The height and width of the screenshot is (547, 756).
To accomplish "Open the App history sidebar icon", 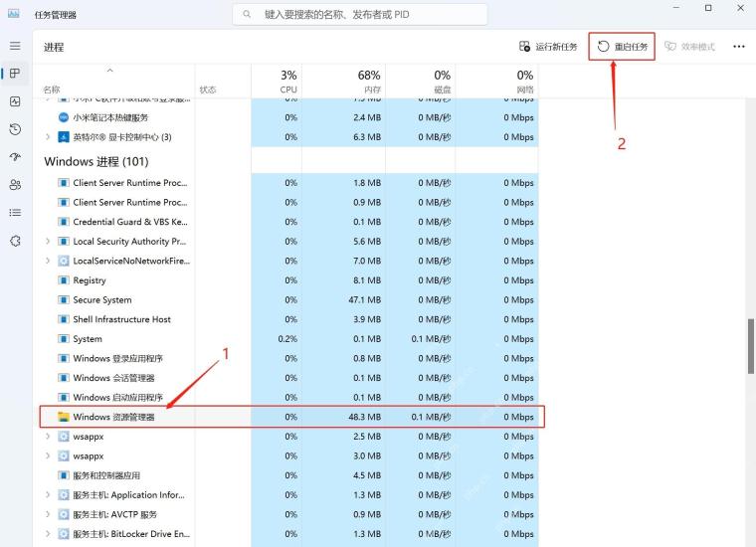I will click(15, 129).
